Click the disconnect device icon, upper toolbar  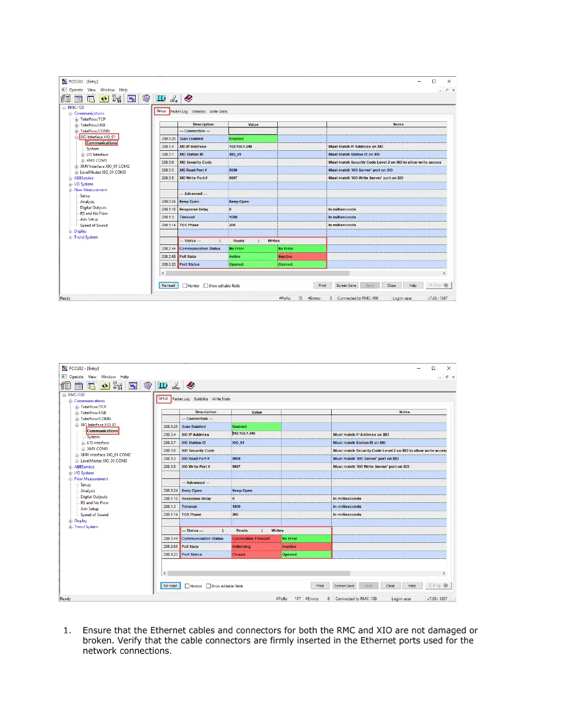tap(66, 98)
